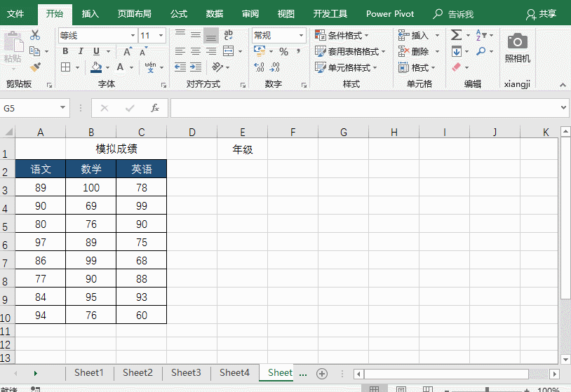Apply percent style
571x392 pixels.
[x=283, y=52]
